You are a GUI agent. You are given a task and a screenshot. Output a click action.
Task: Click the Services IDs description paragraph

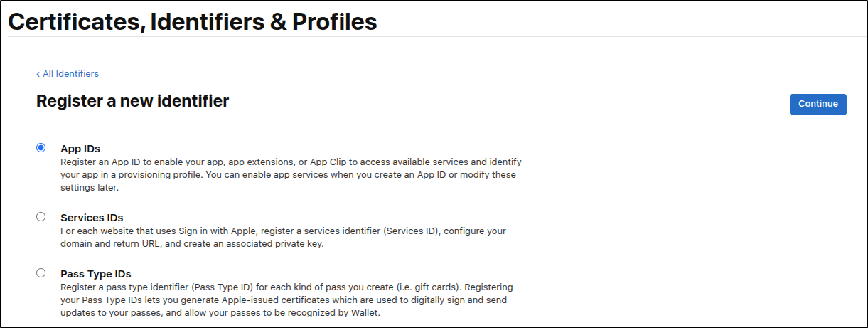click(x=283, y=238)
